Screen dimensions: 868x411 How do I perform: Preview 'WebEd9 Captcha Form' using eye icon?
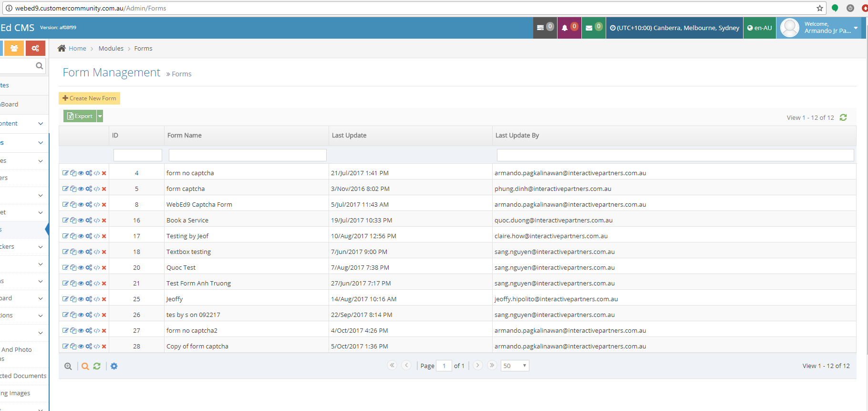pos(81,205)
